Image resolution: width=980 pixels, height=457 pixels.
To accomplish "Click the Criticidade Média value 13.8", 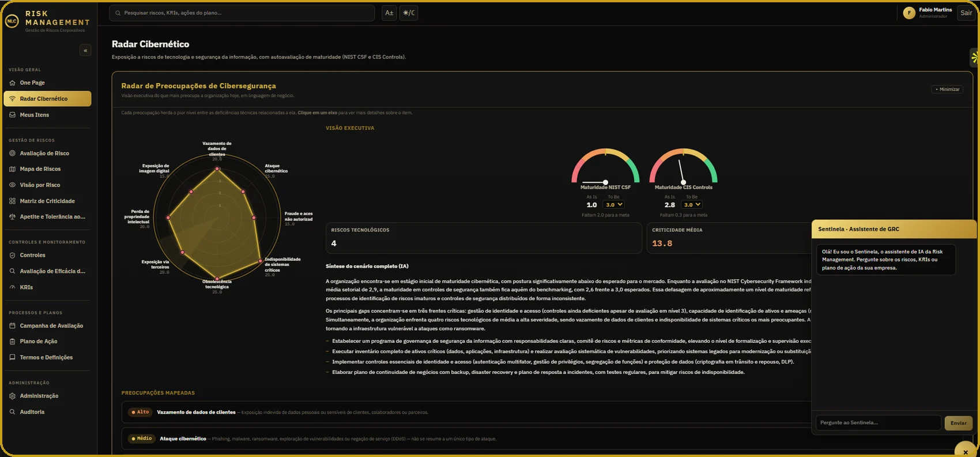I will (662, 244).
